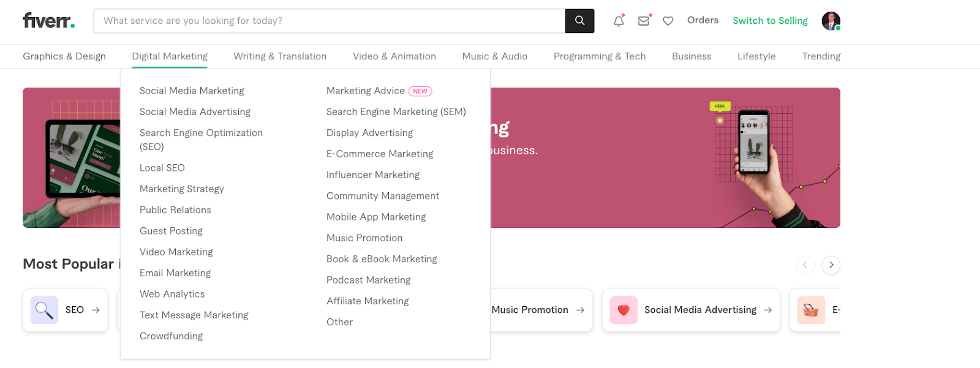Click the Switch to Selling link

pyautogui.click(x=770, y=21)
